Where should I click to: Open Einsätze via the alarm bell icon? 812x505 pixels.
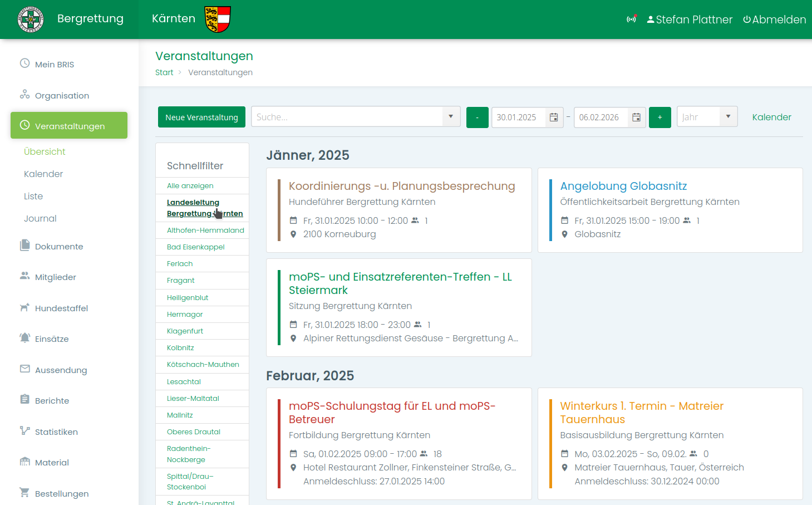[x=24, y=339]
